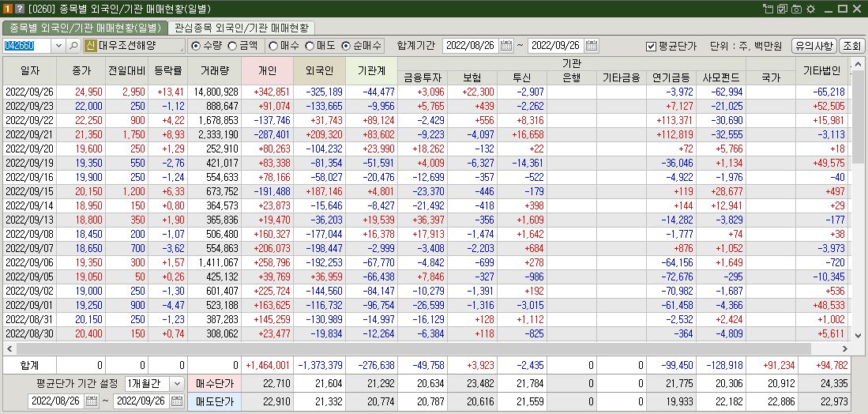Select the 금액 radio button
The height and width of the screenshot is (414, 868).
pyautogui.click(x=232, y=46)
